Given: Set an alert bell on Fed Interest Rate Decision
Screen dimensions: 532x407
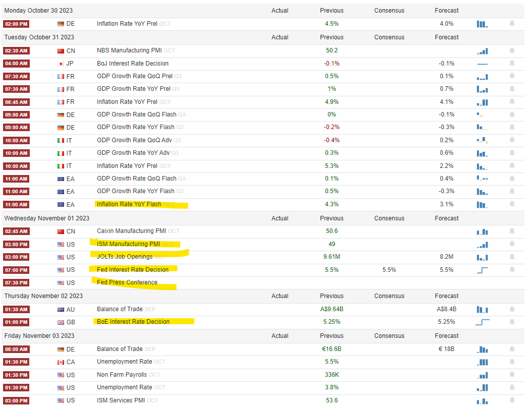Looking at the screenshot, I should [x=512, y=269].
